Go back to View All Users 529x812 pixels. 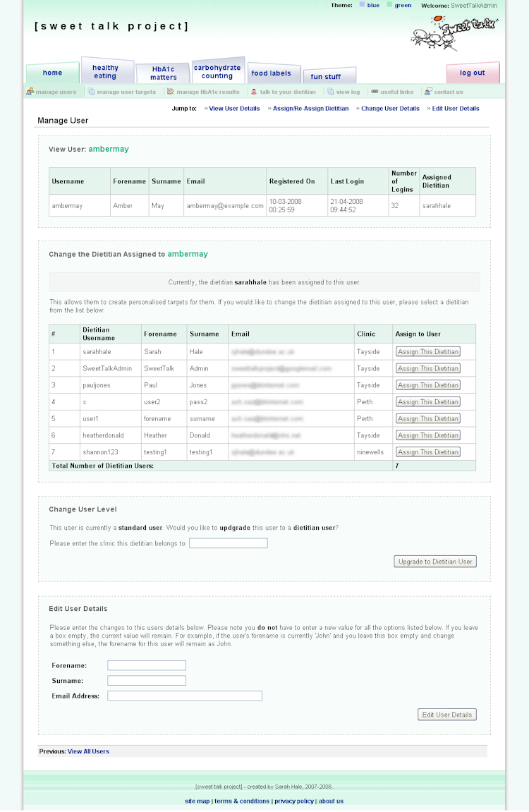tap(88, 751)
